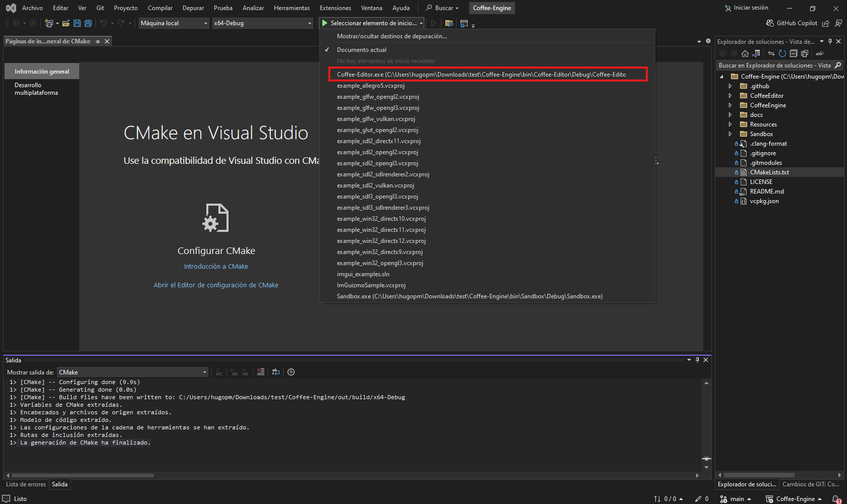Open the document area gear settings icon
Image resolution: width=847 pixels, height=504 pixels.
point(708,41)
